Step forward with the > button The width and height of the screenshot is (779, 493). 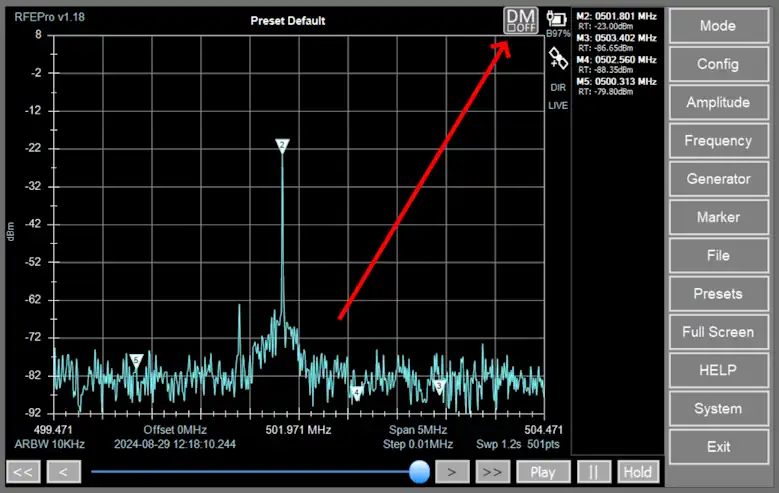click(x=452, y=472)
